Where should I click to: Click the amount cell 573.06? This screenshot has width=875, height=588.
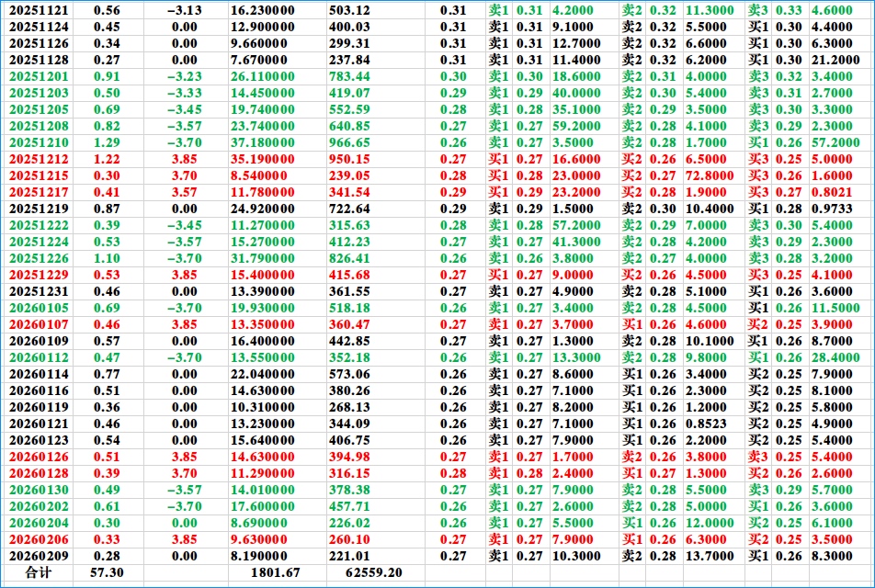point(349,374)
